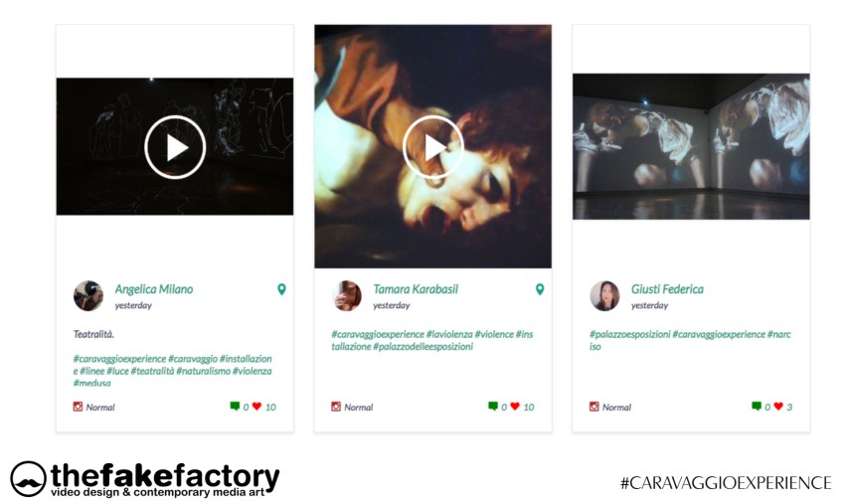Click Instagram icon on Angelica Milano's card
The height and width of the screenshot is (504, 843).
pos(78,407)
